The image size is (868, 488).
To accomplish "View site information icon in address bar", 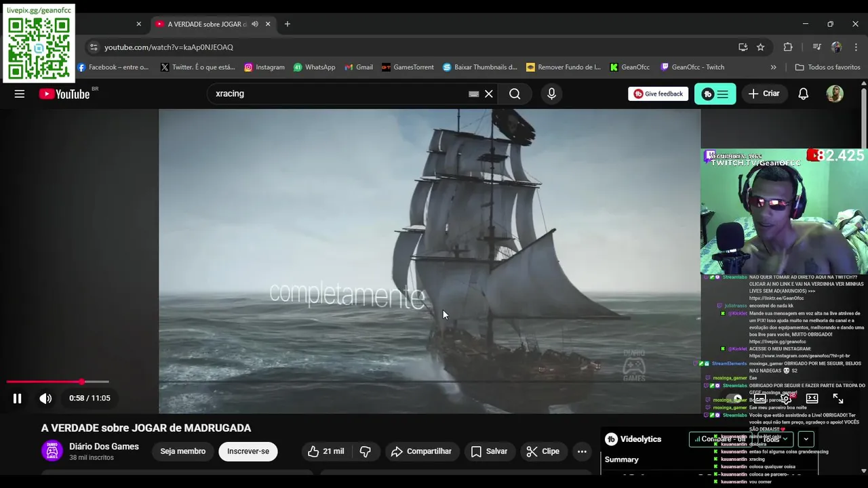I will point(94,47).
